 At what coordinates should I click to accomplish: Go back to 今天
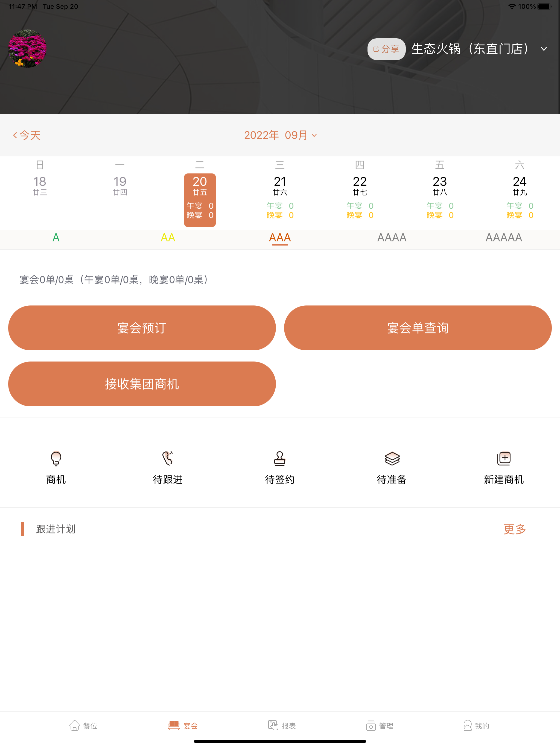click(27, 135)
